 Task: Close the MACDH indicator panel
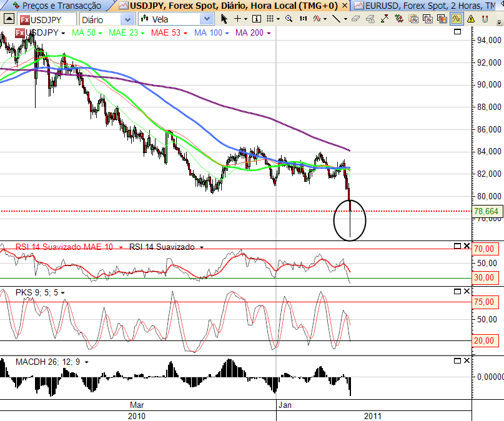coord(467,361)
